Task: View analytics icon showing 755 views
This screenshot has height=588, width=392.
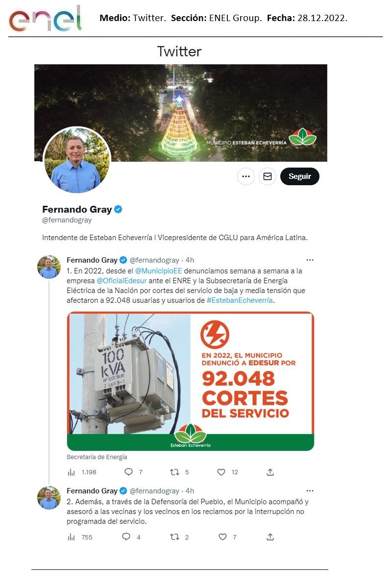Action: [72, 537]
